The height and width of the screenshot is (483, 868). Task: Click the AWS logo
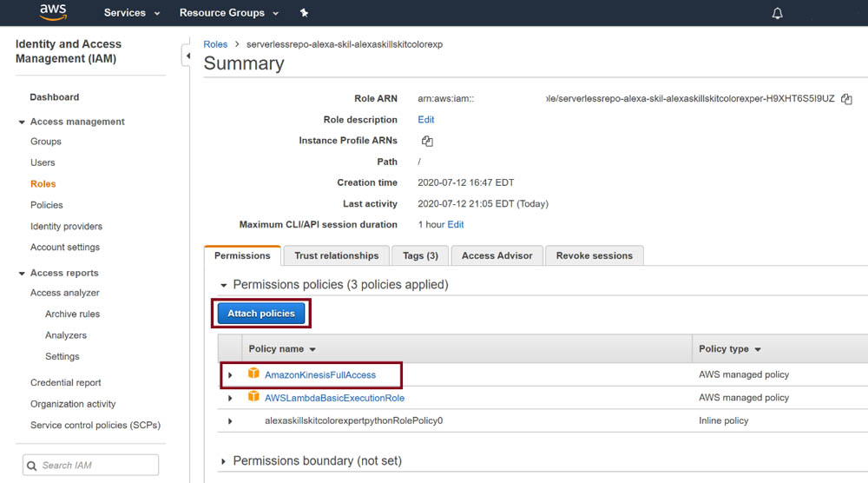(53, 12)
